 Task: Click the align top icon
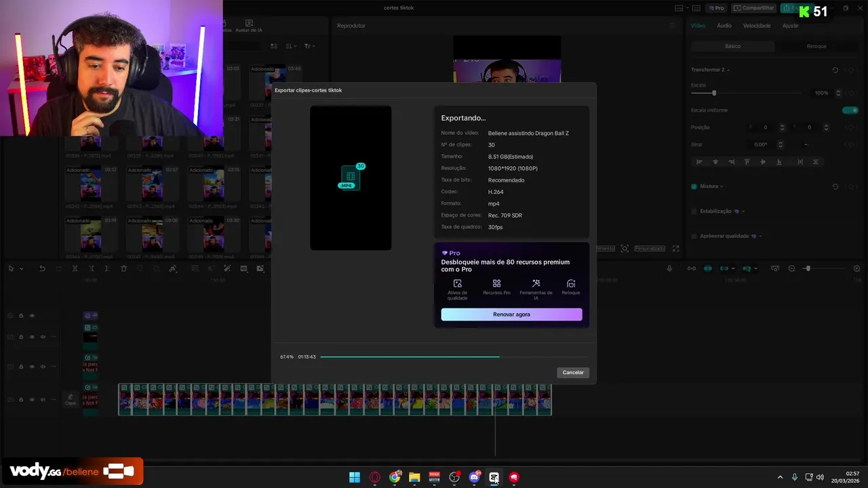(x=747, y=162)
